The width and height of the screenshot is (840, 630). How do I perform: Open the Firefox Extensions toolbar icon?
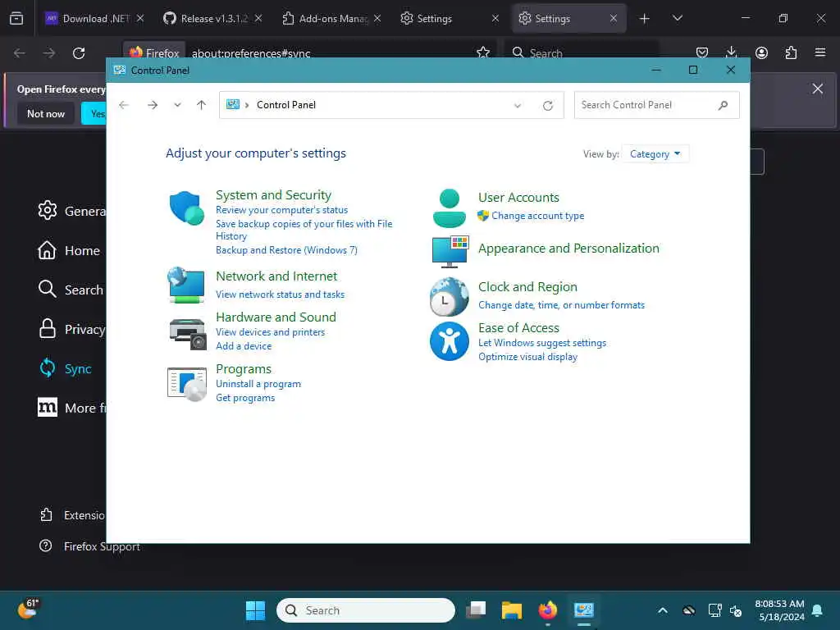pyautogui.click(x=791, y=52)
